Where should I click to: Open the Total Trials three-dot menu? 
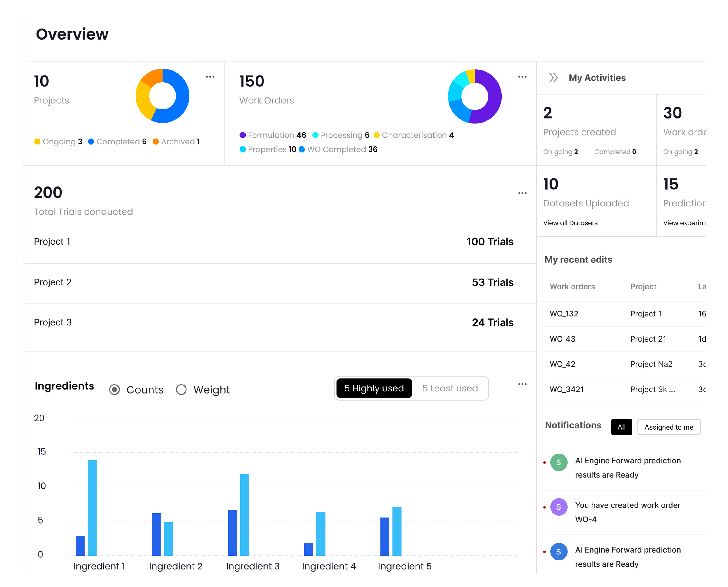(x=522, y=193)
